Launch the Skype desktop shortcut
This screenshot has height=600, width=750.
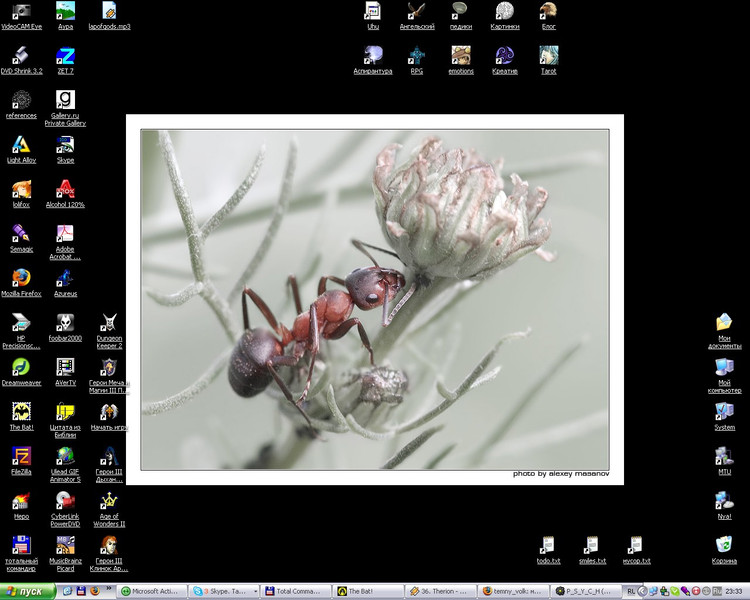pyautogui.click(x=66, y=150)
